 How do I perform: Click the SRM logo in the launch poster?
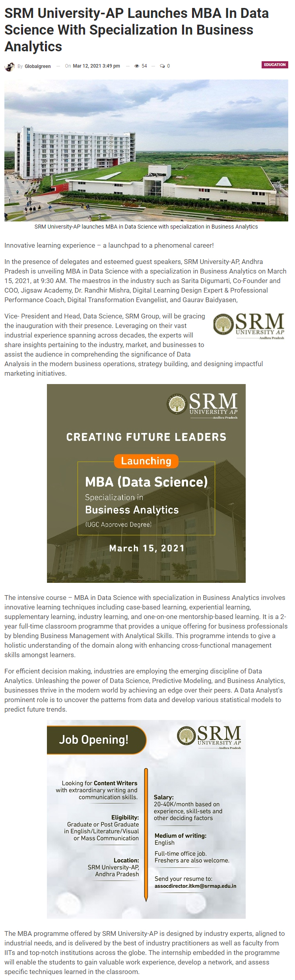pyautogui.click(x=202, y=405)
